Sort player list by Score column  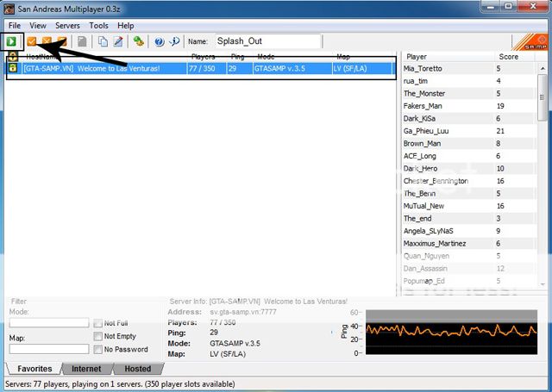click(x=509, y=57)
